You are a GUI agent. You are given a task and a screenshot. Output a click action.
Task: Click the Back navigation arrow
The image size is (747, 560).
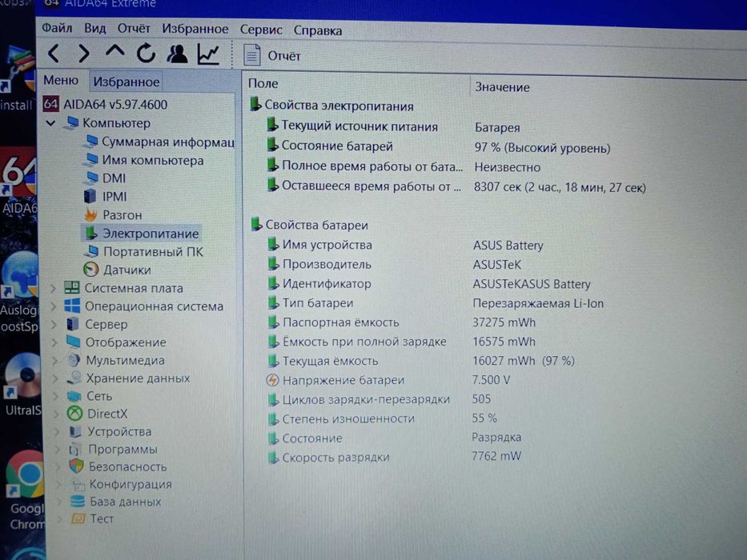pos(54,53)
